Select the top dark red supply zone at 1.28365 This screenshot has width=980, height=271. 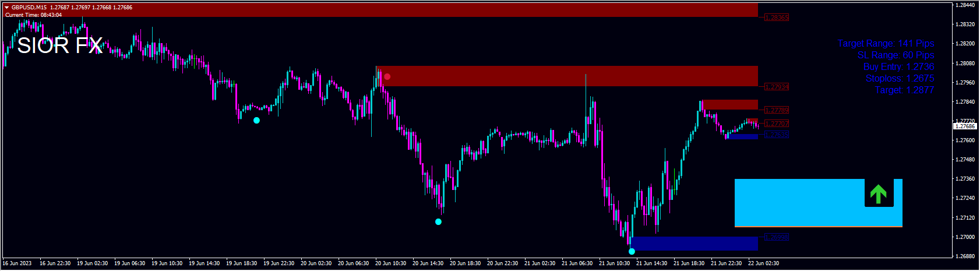tap(381, 10)
